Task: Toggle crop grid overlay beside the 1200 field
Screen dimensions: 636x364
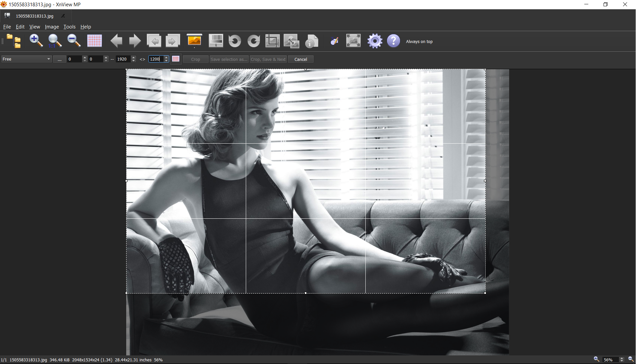Action: pos(176,59)
